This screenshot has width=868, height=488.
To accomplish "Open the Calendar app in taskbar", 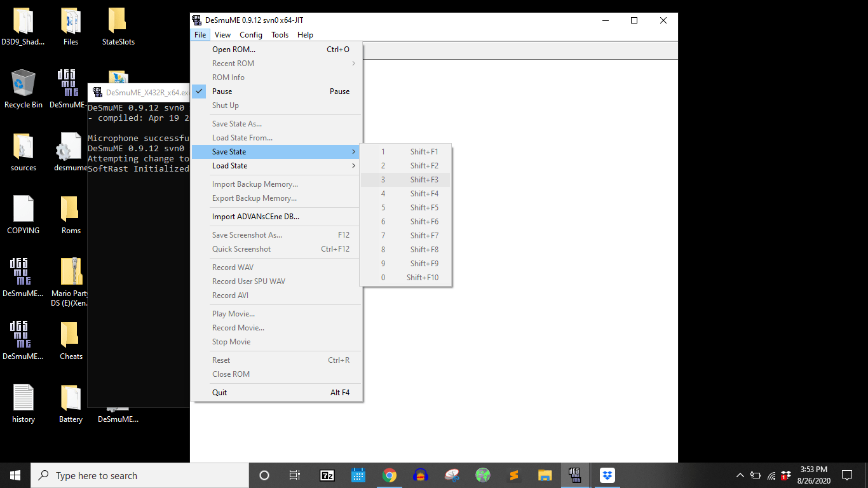I will (x=358, y=475).
